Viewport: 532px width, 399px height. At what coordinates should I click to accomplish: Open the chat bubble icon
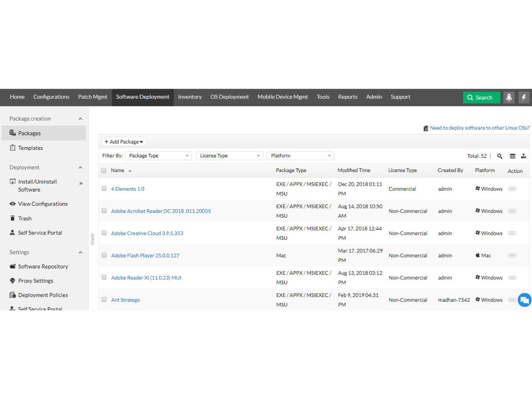point(524,300)
